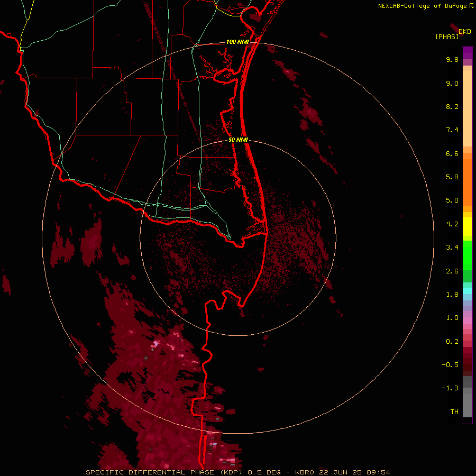Click the 6.6 value on the color scale
476x476 pixels.
tap(452, 153)
